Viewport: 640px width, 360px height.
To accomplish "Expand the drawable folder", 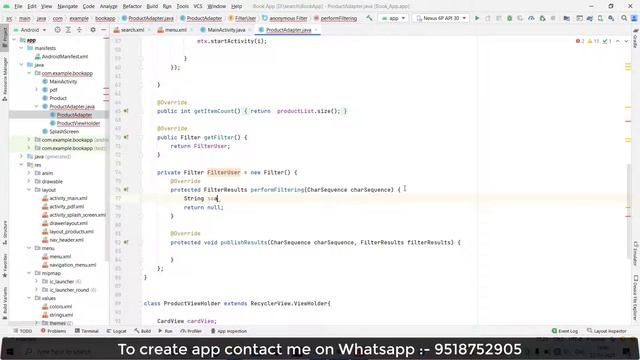I will [29, 181].
